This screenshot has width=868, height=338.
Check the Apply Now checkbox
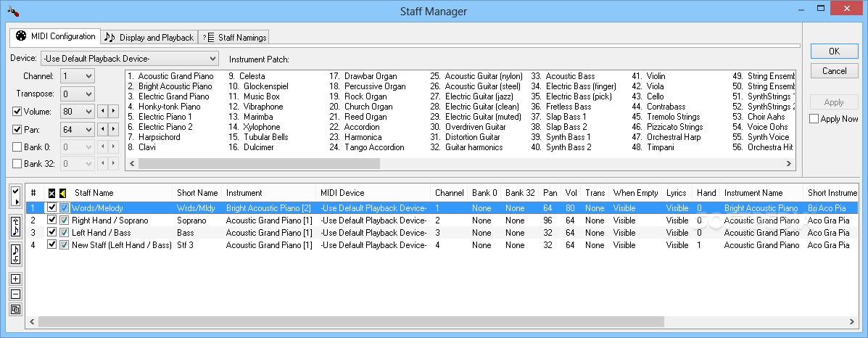pos(814,118)
